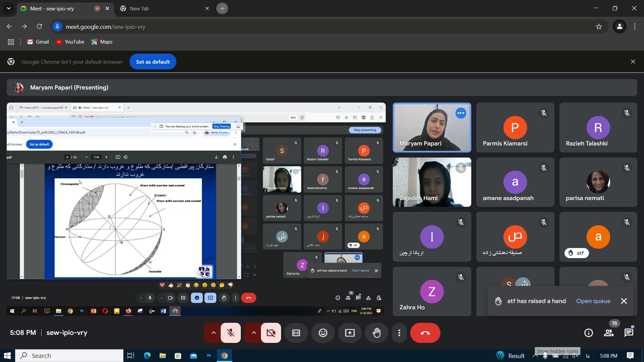Close the default browser info bar
644x362 pixels.
tap(633, 62)
